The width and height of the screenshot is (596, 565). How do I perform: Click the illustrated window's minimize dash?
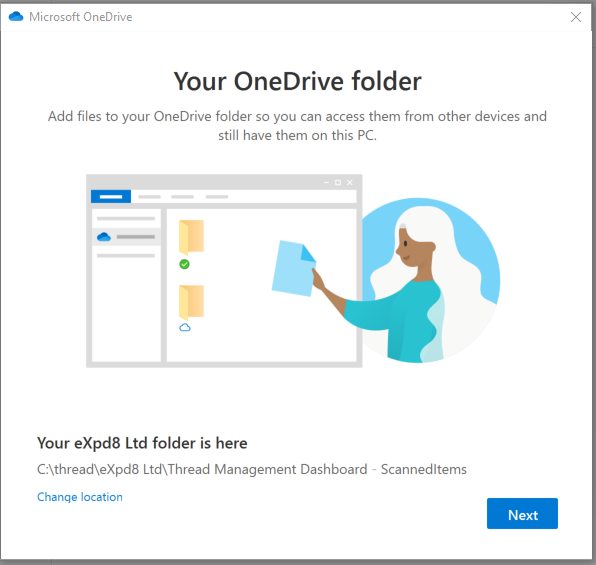click(x=326, y=183)
